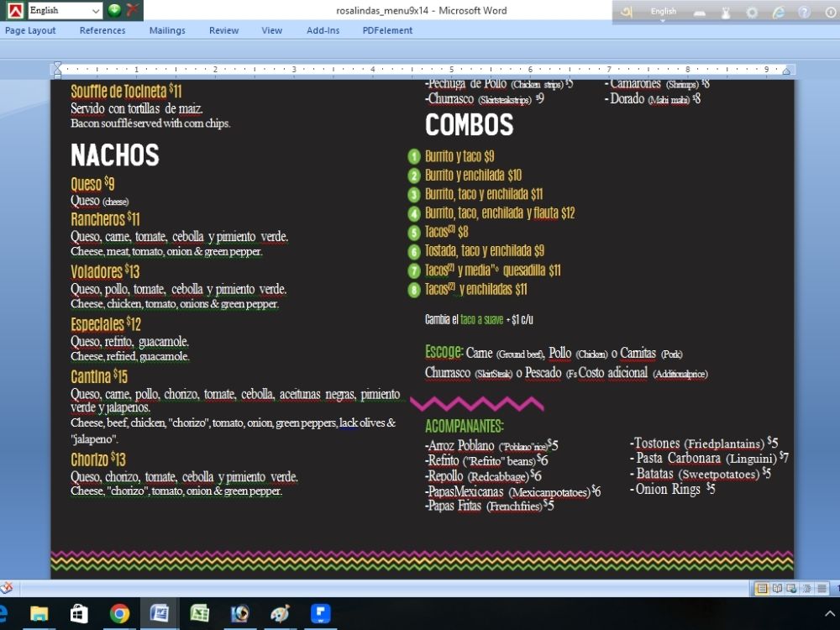Click 'Chorizo $13' nacho item
The height and width of the screenshot is (630, 840).
[x=98, y=459]
